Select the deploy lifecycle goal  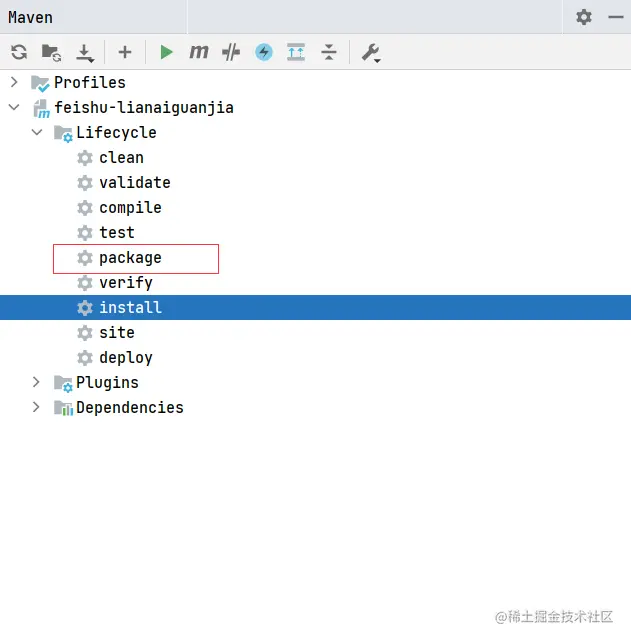[126, 358]
